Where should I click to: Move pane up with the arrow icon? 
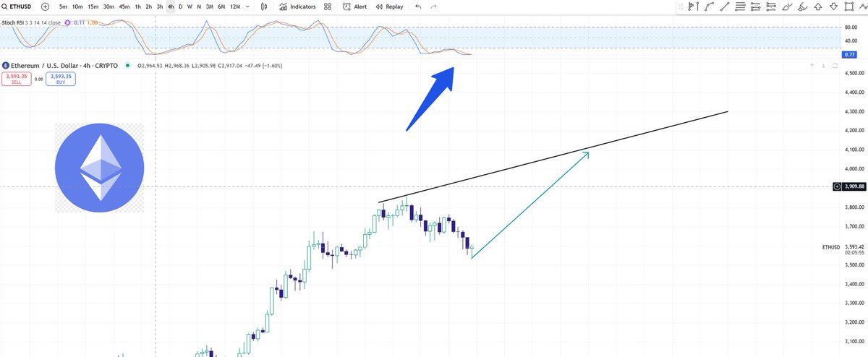click(x=812, y=66)
